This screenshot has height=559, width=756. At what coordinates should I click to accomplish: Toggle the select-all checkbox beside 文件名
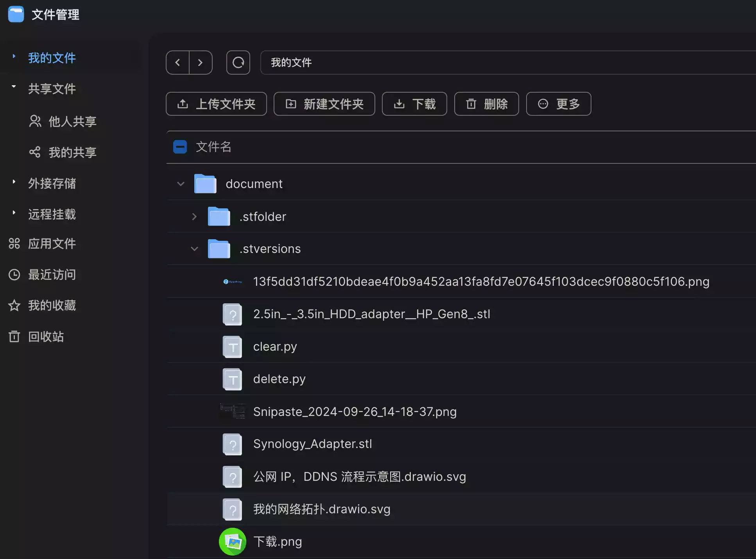[180, 147]
